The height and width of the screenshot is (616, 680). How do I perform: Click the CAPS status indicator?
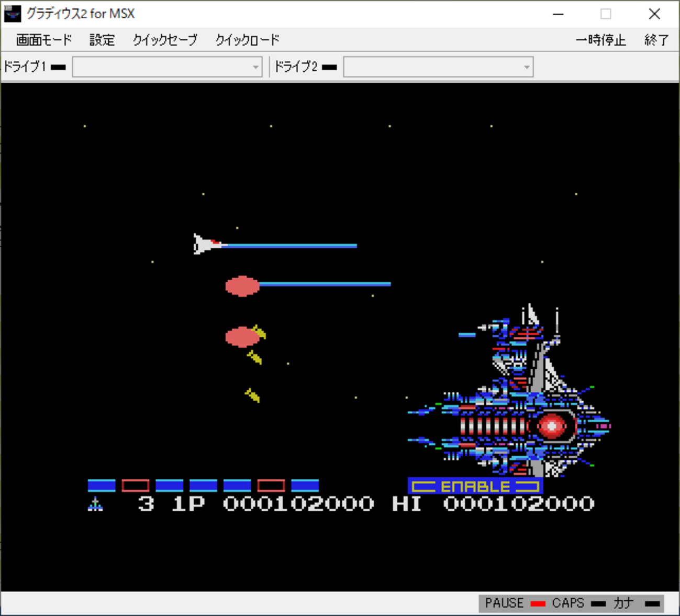tap(598, 603)
